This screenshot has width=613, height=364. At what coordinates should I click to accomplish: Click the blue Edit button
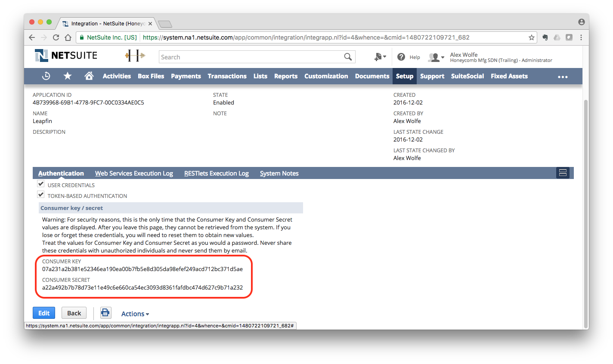(x=44, y=313)
